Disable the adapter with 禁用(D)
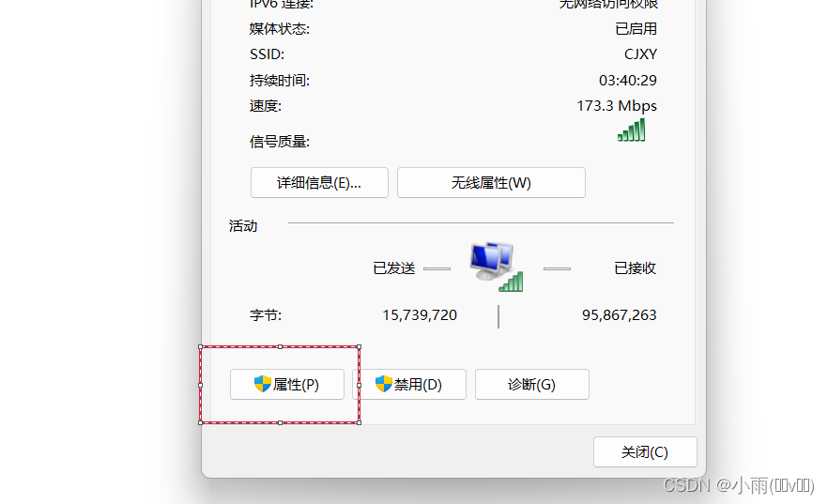The height and width of the screenshot is (504, 828). coord(409,384)
